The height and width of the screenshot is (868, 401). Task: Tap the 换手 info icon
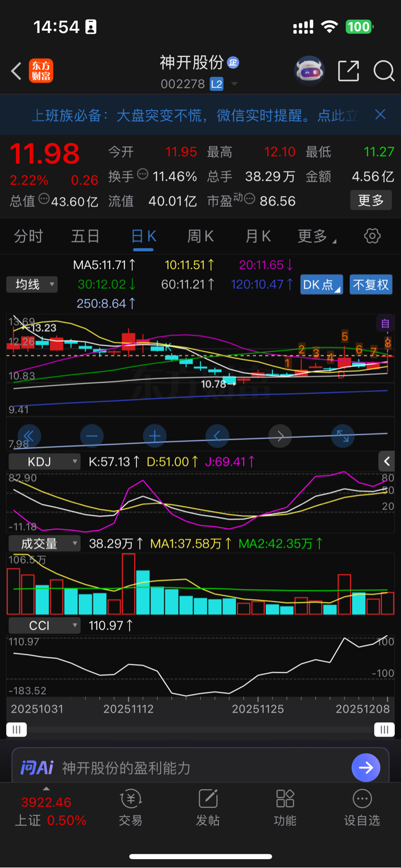(143, 174)
